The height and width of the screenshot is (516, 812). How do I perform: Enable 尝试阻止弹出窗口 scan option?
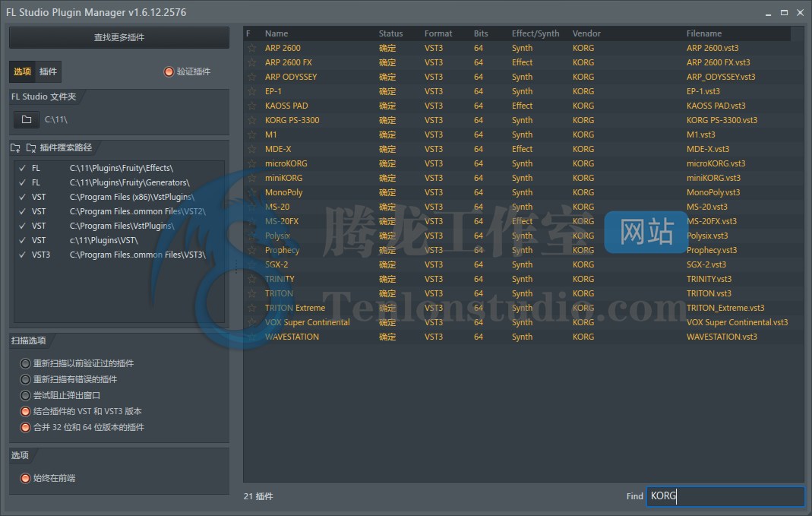click(x=26, y=395)
